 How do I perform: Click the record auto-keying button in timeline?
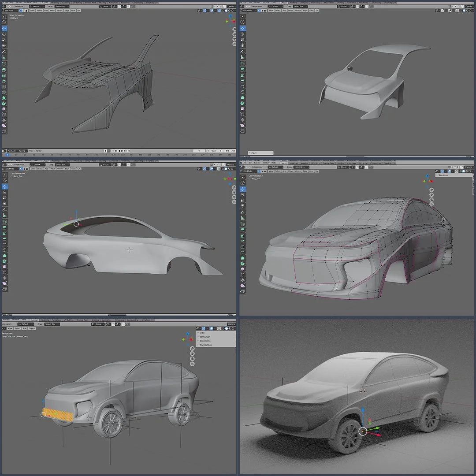pyautogui.click(x=105, y=151)
